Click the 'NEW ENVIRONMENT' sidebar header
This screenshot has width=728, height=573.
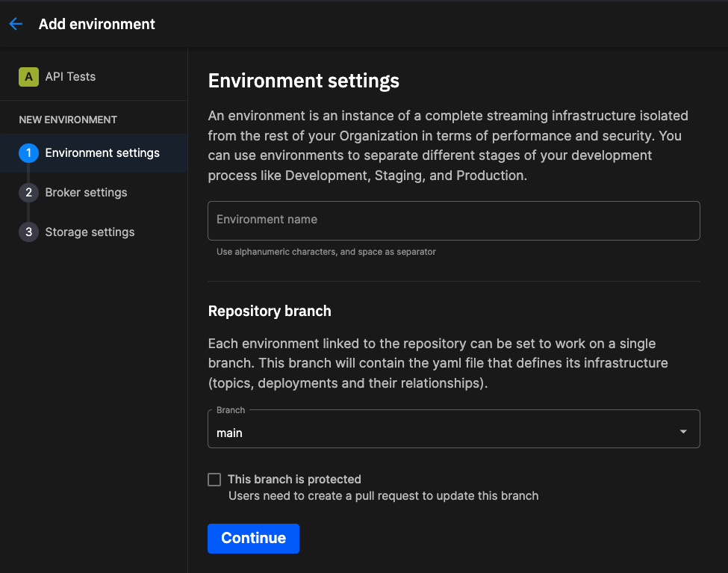68,120
